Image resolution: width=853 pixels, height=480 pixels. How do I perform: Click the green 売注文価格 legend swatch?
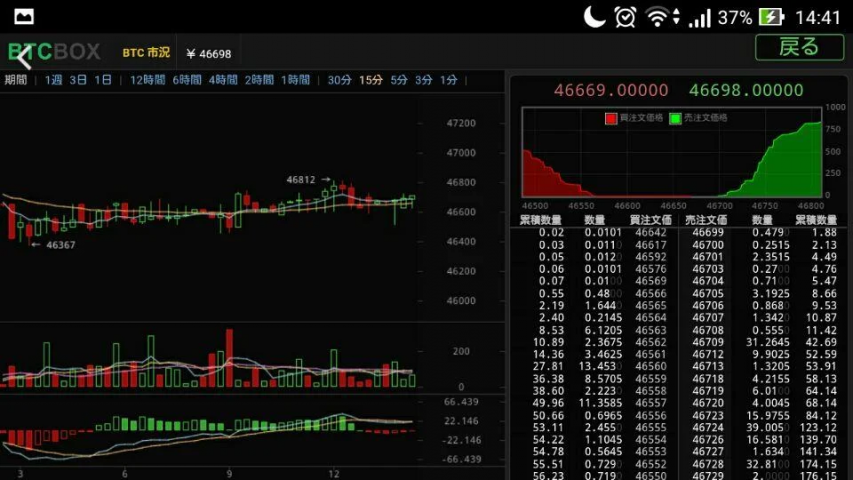coord(675,118)
